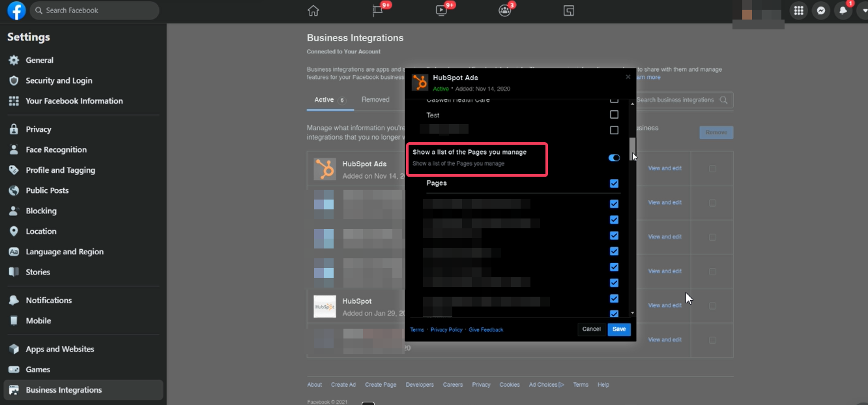This screenshot has height=405, width=868.
Task: Click the Public Posts globe icon
Action: 14,190
